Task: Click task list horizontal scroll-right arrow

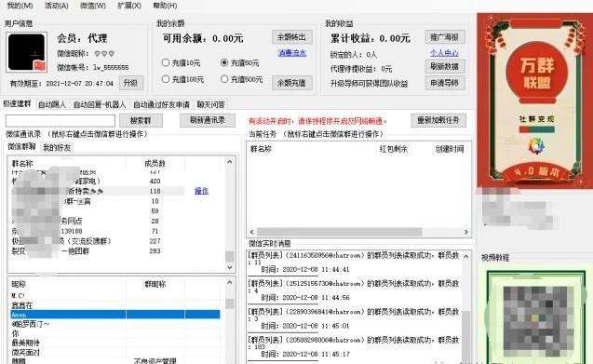Action: coord(465,232)
